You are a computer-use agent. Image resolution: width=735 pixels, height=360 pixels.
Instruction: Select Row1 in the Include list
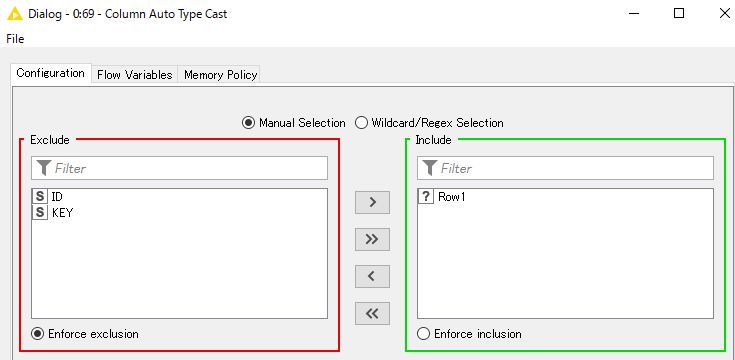coord(565,197)
